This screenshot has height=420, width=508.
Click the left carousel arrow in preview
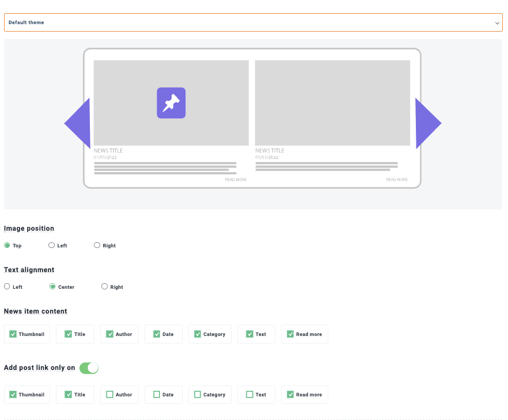click(x=79, y=123)
